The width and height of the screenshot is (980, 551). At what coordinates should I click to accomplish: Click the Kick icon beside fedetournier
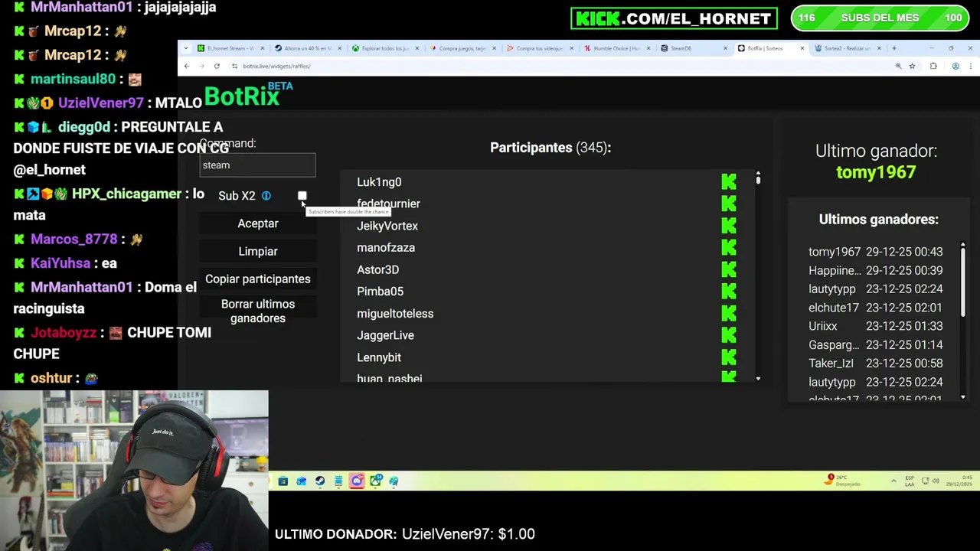click(x=729, y=204)
